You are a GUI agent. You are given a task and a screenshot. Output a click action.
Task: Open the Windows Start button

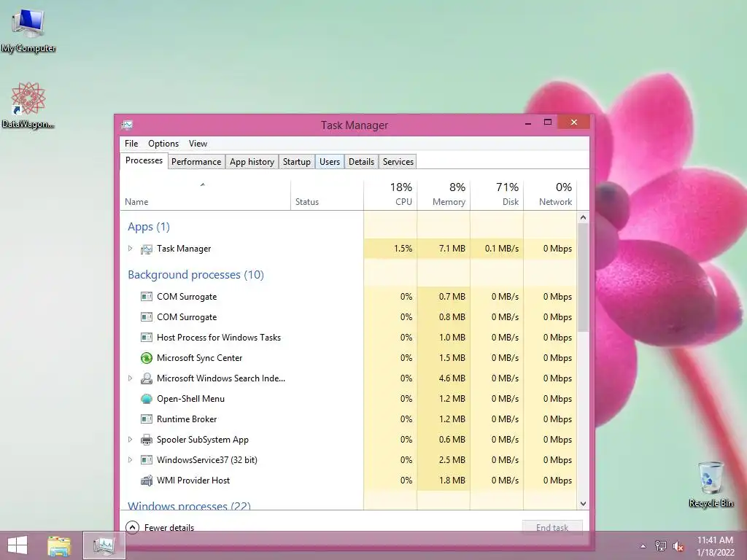(x=18, y=545)
